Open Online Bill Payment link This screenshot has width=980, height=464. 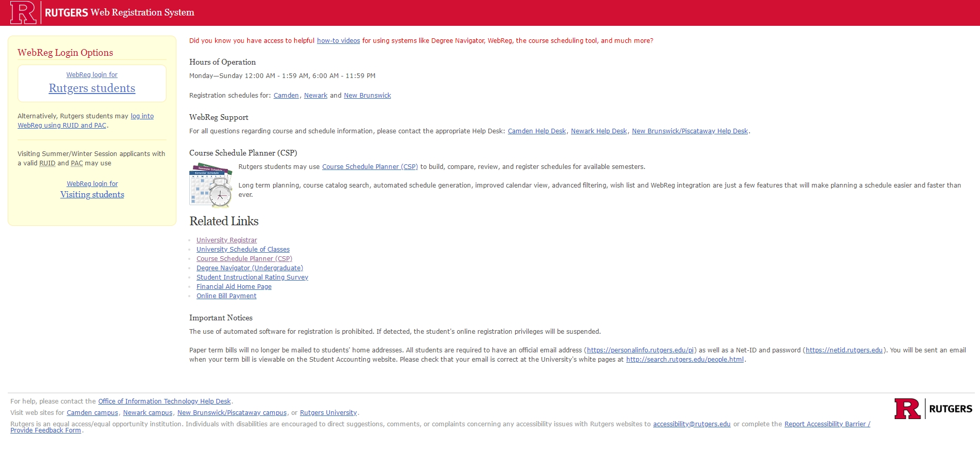coord(226,296)
